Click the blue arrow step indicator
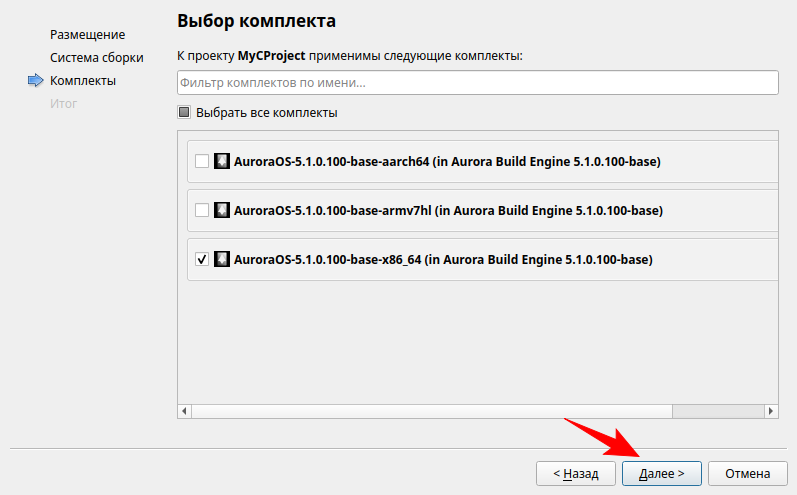The height and width of the screenshot is (495, 797). [x=36, y=81]
